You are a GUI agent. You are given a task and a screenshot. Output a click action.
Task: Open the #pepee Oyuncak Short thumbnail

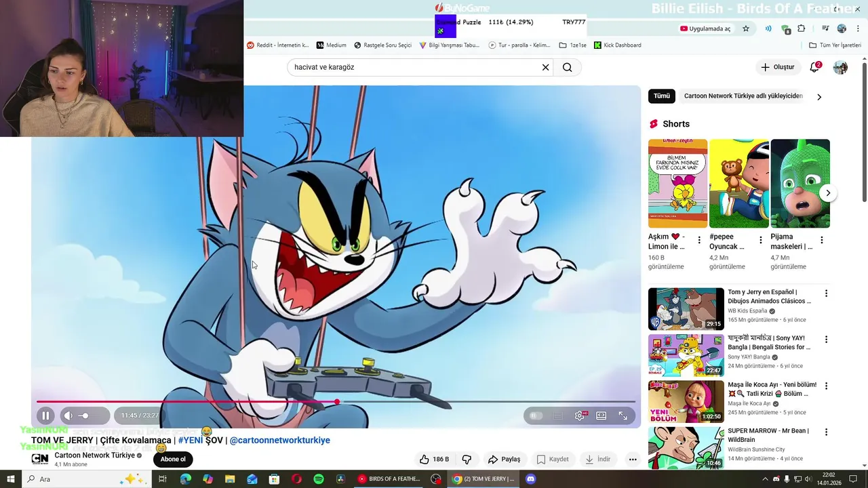tap(738, 184)
